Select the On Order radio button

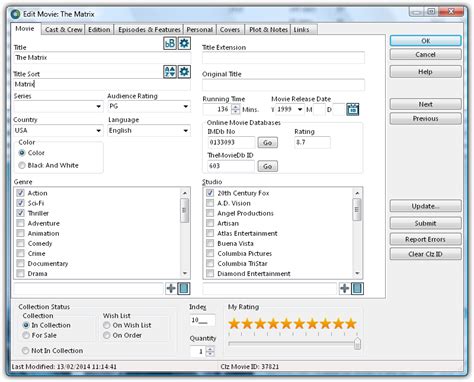tap(107, 335)
